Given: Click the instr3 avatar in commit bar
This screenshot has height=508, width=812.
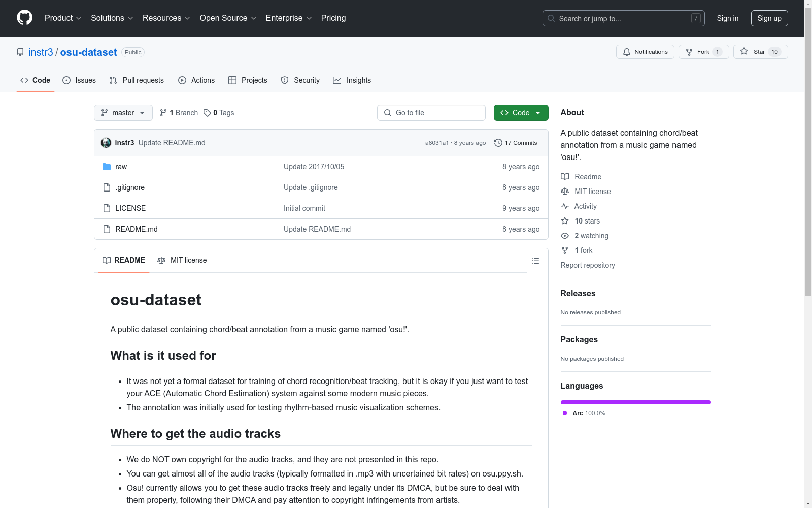Looking at the screenshot, I should pyautogui.click(x=106, y=143).
